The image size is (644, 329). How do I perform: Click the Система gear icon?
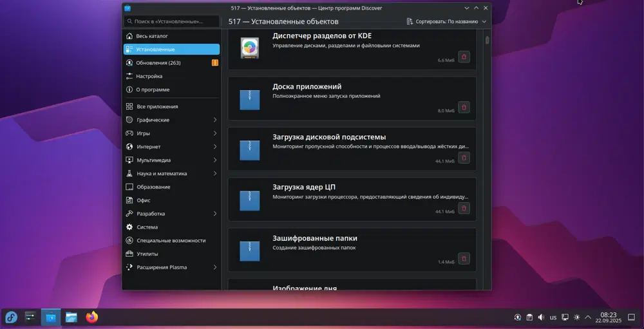point(129,227)
